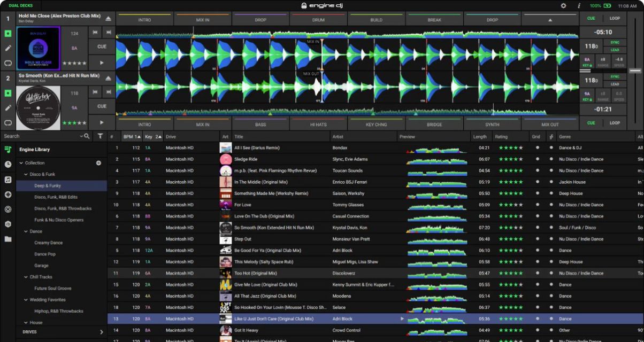This screenshot has height=342, width=644.
Task: Play the track on deck 2
Action: pyautogui.click(x=101, y=122)
